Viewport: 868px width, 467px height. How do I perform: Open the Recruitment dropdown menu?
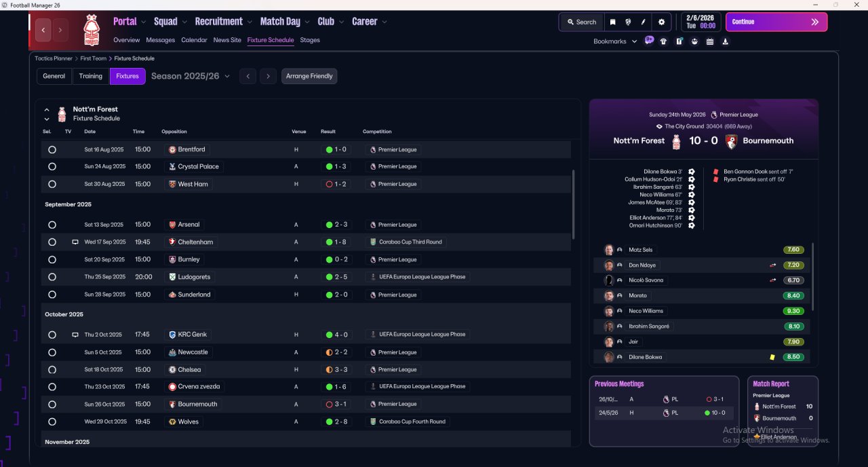[x=223, y=22]
